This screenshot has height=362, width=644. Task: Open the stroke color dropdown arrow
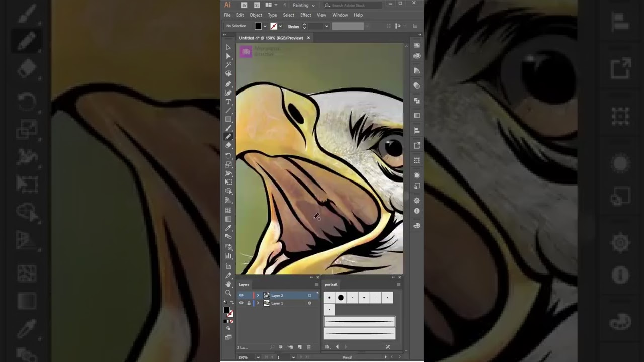pyautogui.click(x=281, y=26)
